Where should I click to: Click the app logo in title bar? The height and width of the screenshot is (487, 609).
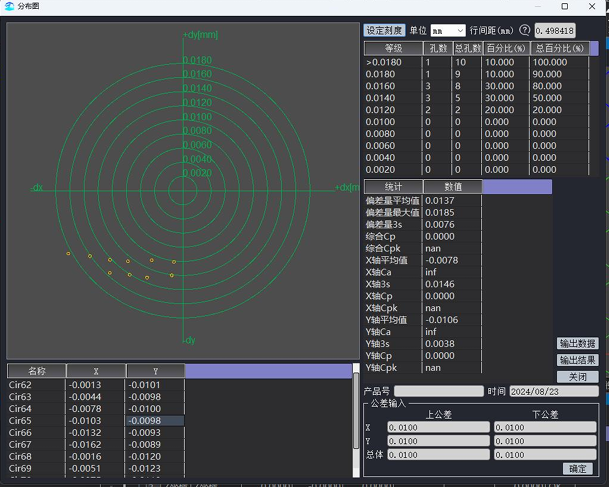pyautogui.click(x=10, y=6)
